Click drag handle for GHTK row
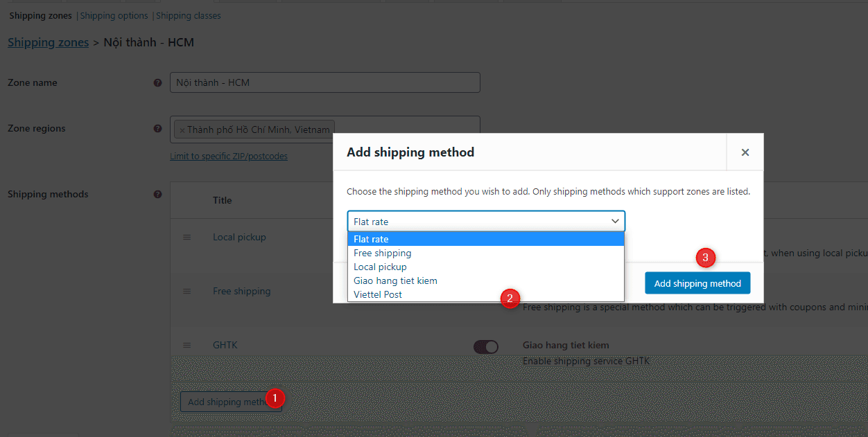This screenshot has height=437, width=868. pos(186,345)
